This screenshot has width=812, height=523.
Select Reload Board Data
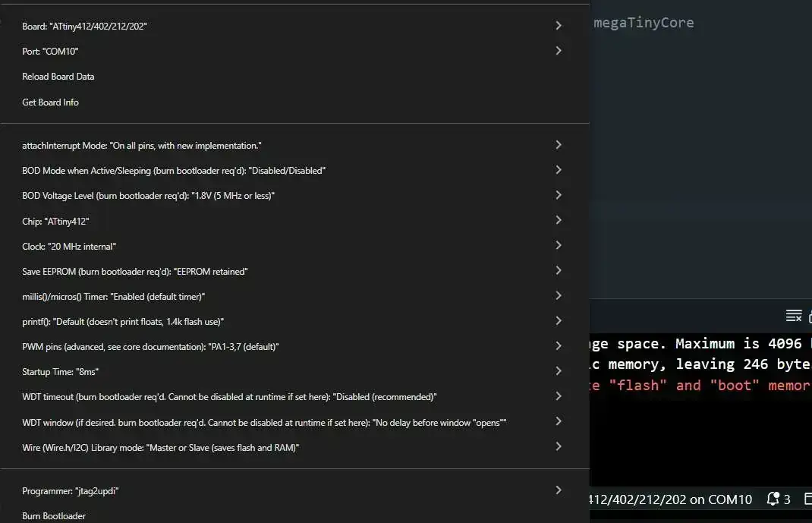[58, 77]
